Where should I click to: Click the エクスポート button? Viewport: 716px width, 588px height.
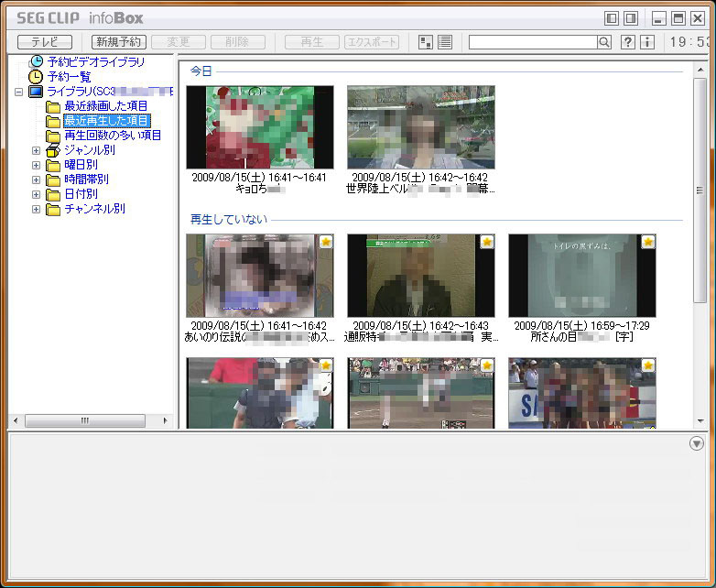pos(372,42)
